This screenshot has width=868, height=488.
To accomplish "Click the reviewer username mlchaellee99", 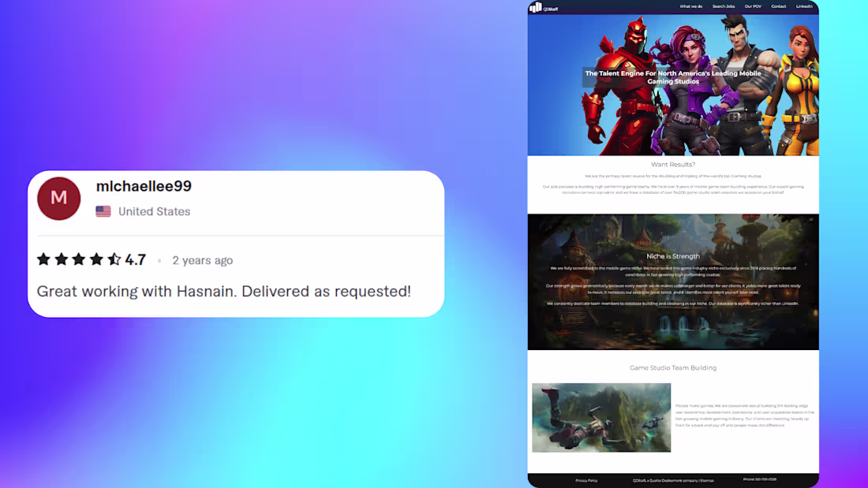I will [x=144, y=186].
